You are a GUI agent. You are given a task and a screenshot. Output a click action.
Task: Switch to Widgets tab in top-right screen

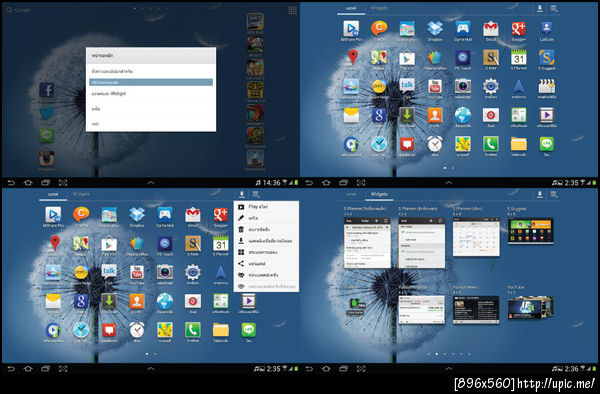click(x=379, y=8)
